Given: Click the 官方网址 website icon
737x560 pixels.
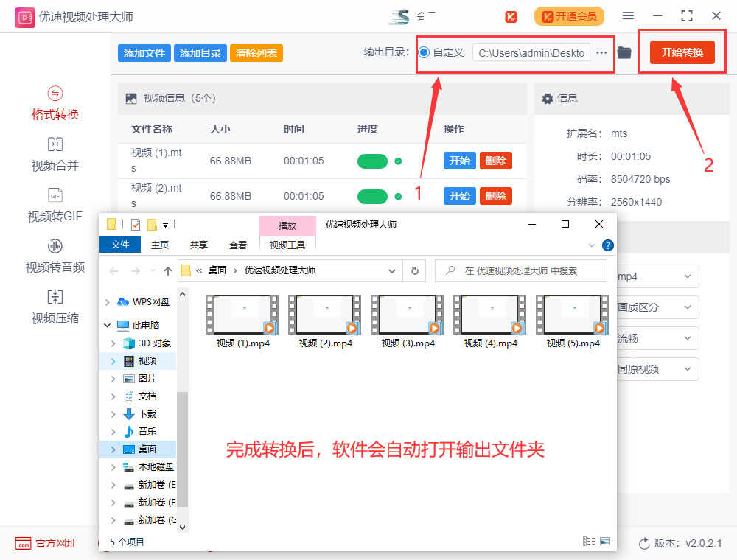Looking at the screenshot, I should tap(23, 543).
